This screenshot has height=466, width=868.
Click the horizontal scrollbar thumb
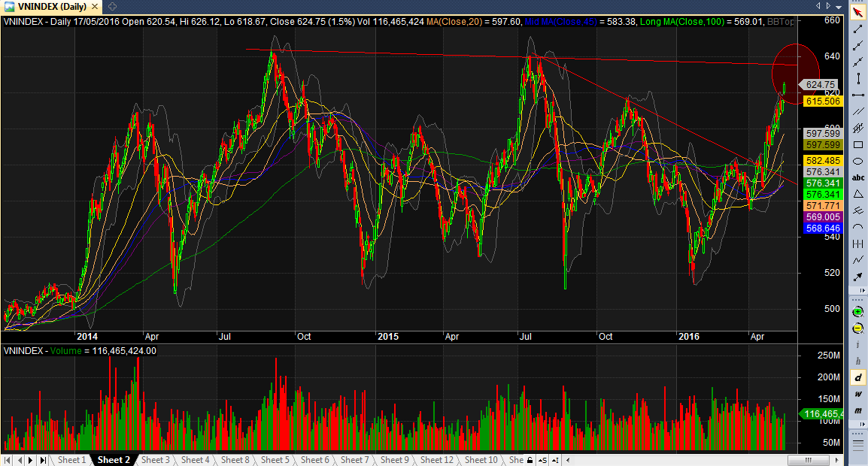[808, 460]
